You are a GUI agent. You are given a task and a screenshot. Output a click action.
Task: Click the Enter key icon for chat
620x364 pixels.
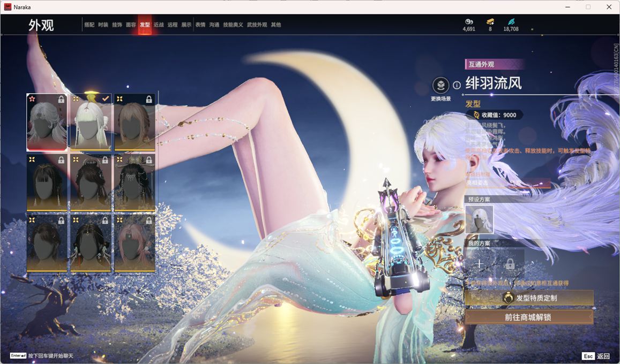pos(18,356)
